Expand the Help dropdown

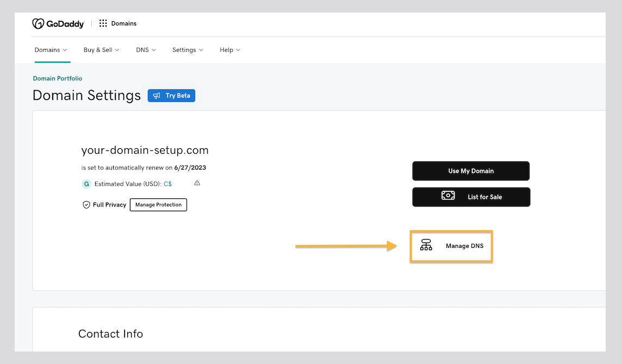click(229, 49)
